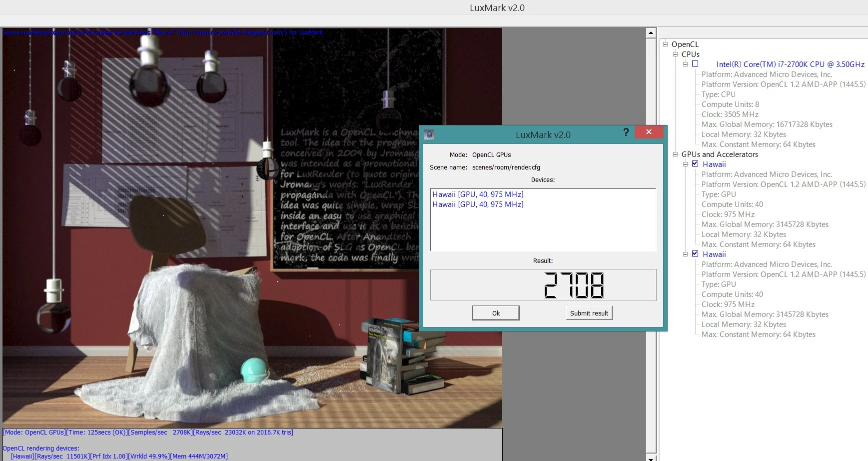
Task: Select the second Hawaii tree label
Action: coord(714,254)
